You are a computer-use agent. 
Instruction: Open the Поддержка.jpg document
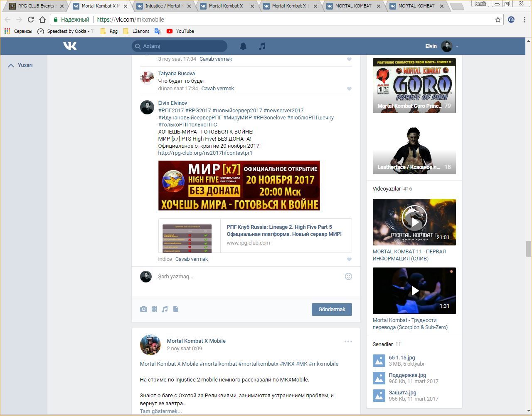coord(407,375)
